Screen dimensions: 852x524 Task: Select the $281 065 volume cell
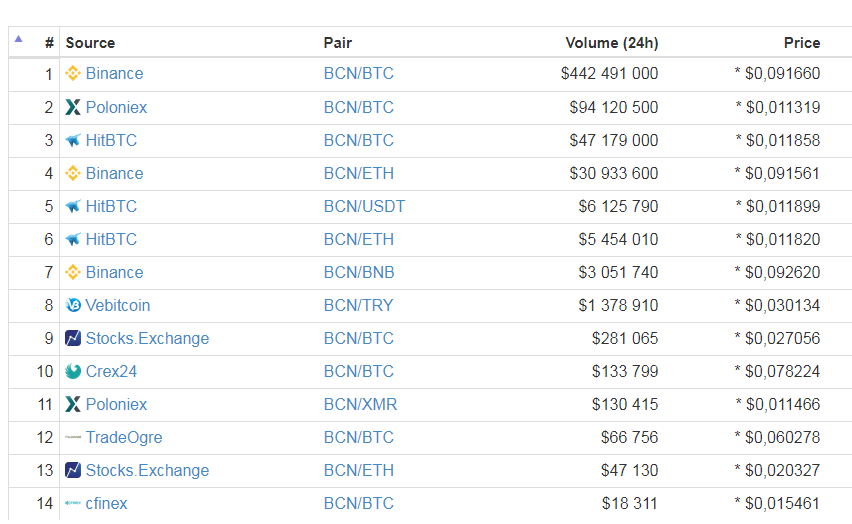pyautogui.click(x=625, y=338)
